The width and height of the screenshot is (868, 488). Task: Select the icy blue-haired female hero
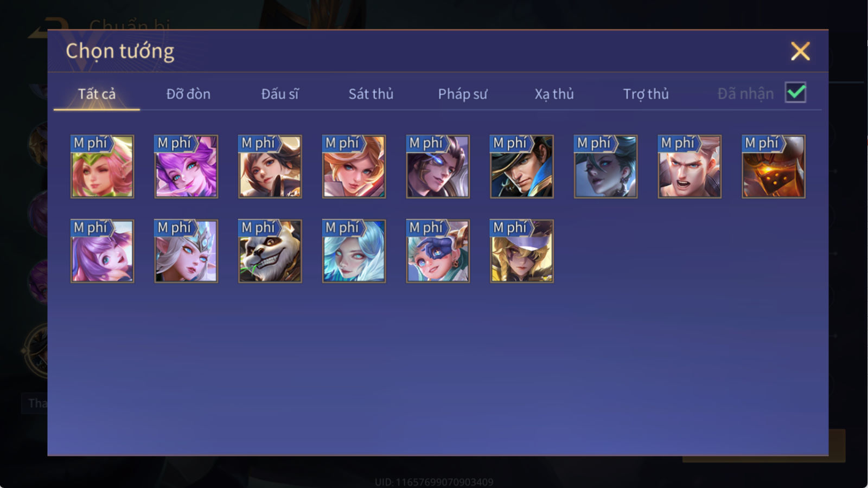[x=354, y=251]
